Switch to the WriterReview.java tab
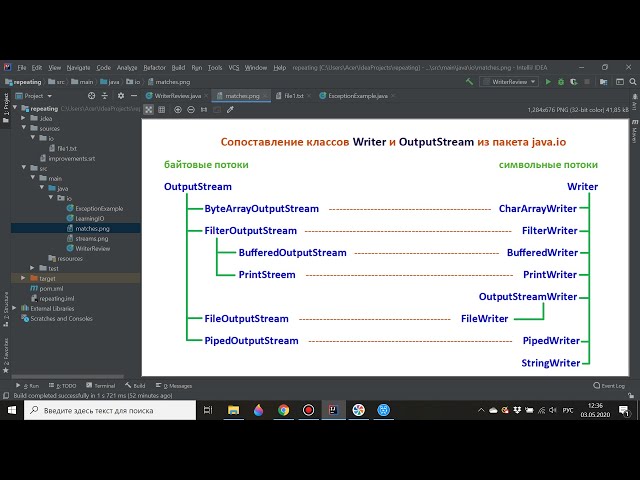 pos(176,96)
